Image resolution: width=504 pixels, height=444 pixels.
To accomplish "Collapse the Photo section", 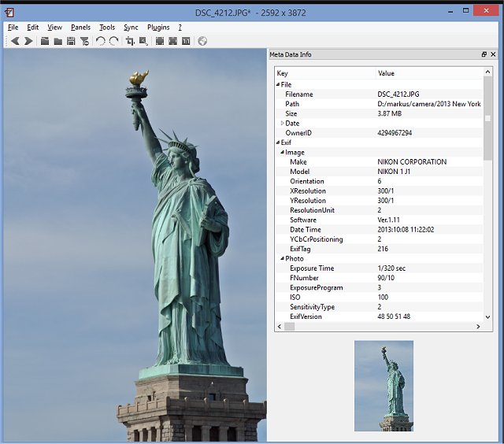I will click(x=282, y=259).
